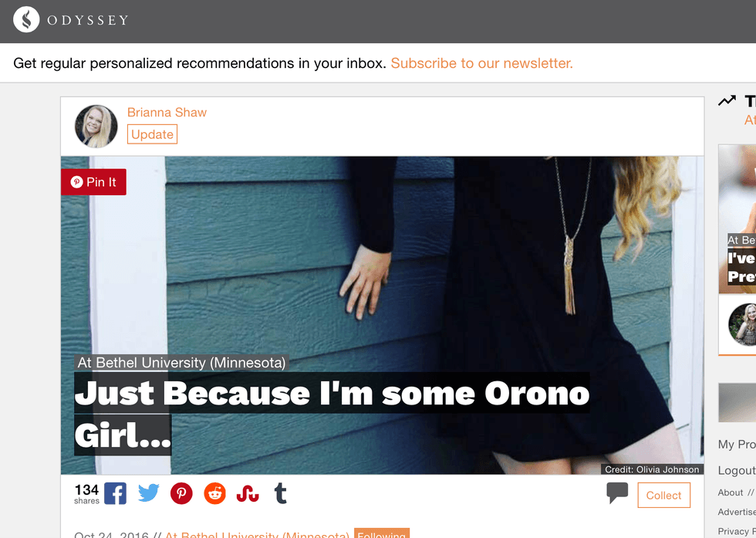Image resolution: width=756 pixels, height=538 pixels.
Task: Click the red Pin It button
Action: pyautogui.click(x=93, y=182)
